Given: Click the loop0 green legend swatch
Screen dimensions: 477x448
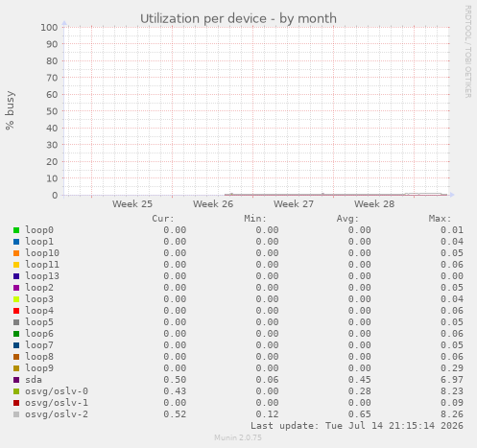Looking at the screenshot, I should pyautogui.click(x=16, y=230).
